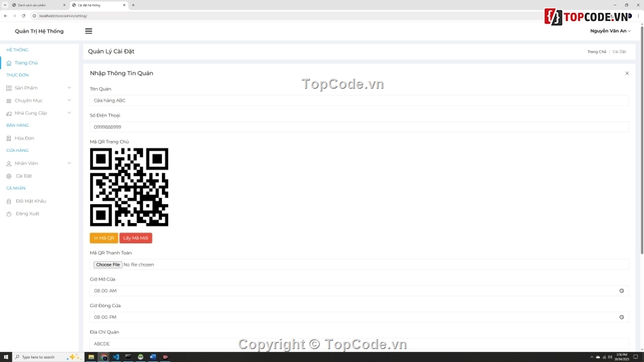The height and width of the screenshot is (362, 644).
Task: Expand the Nhà Cung Cấp submenu
Action: (69, 113)
